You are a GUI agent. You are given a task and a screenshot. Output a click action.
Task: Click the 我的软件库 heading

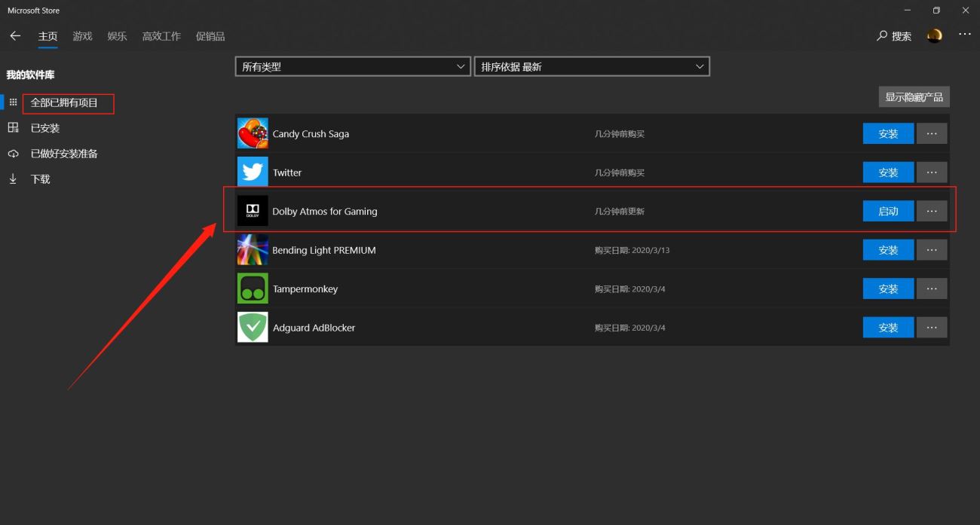click(x=30, y=75)
